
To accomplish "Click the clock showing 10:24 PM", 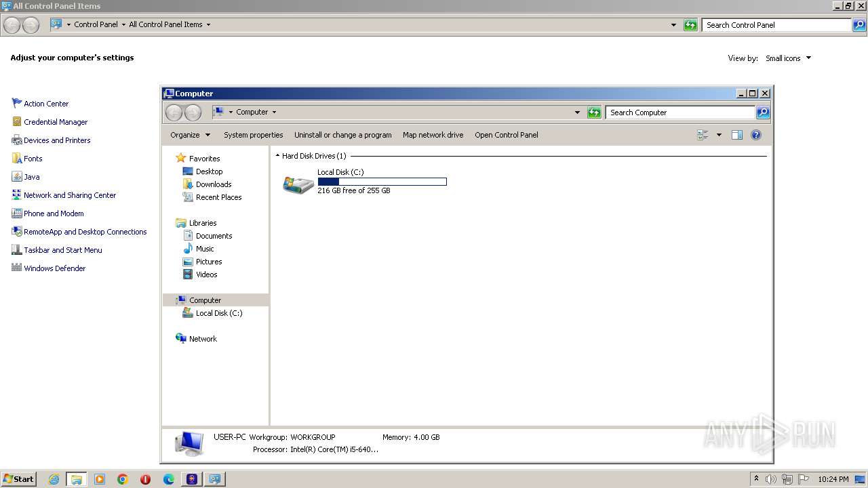I will click(833, 479).
